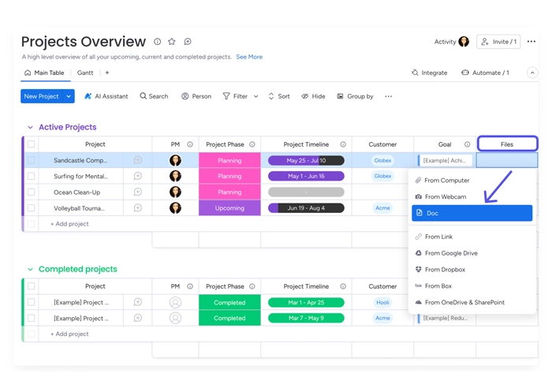Check the Surfing for Mental... row checkbox
Screen dimensions: 552x392
coord(32,176)
